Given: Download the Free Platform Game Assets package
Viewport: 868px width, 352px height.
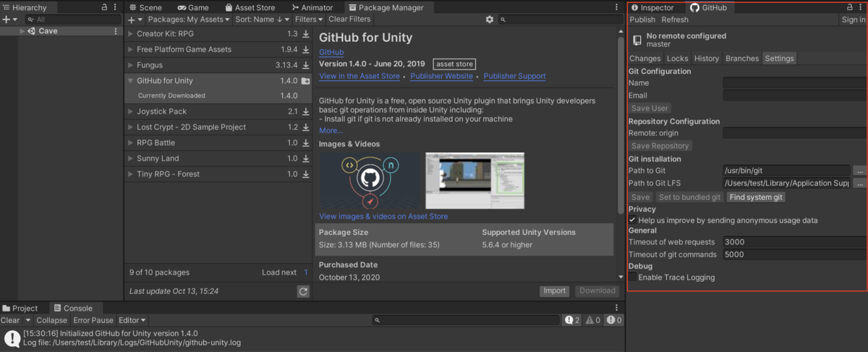Looking at the screenshot, I should 305,49.
